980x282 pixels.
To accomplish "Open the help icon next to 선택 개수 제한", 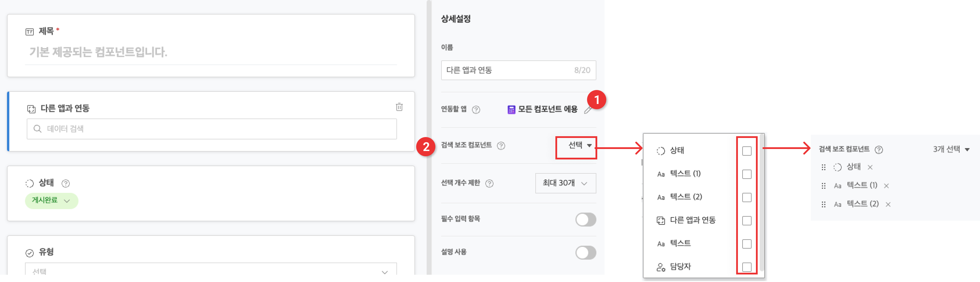I will pos(490,184).
